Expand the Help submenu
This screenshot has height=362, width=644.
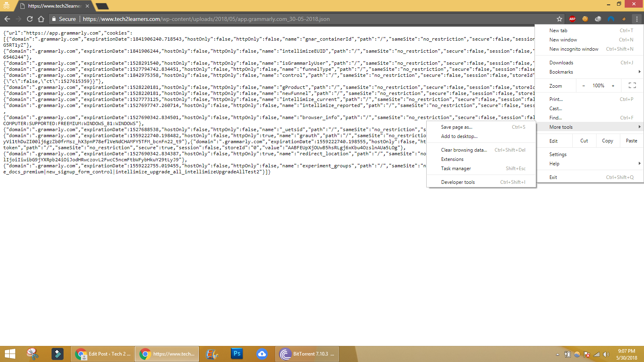(x=590, y=164)
